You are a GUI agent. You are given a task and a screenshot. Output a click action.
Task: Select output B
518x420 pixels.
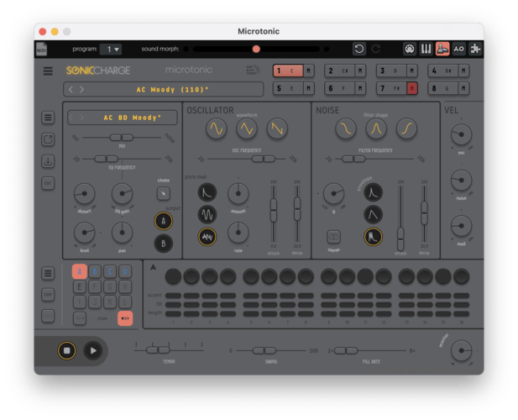(164, 244)
